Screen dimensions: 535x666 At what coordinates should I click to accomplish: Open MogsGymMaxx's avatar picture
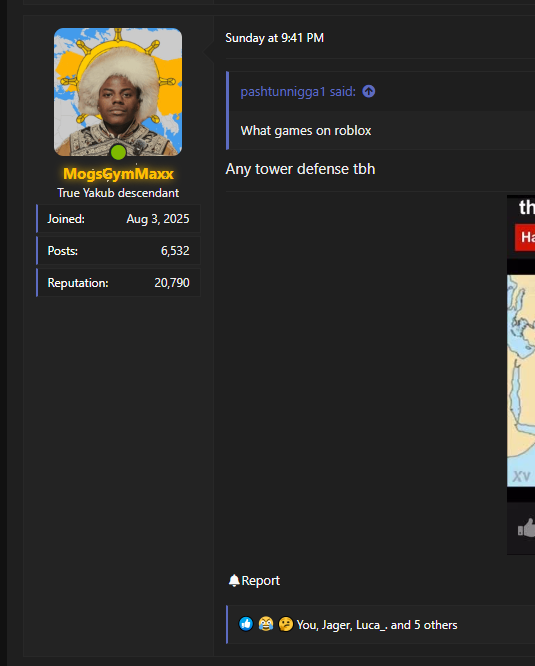pyautogui.click(x=118, y=92)
